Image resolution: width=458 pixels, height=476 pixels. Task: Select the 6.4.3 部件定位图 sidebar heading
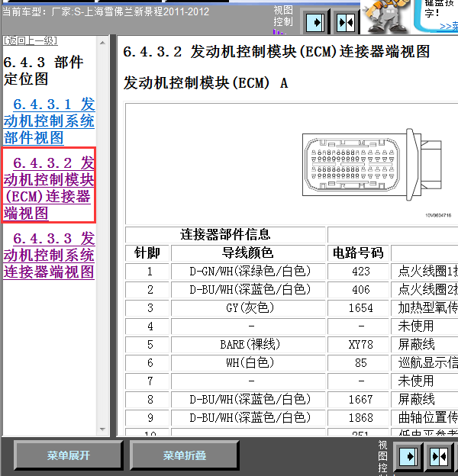click(43, 70)
